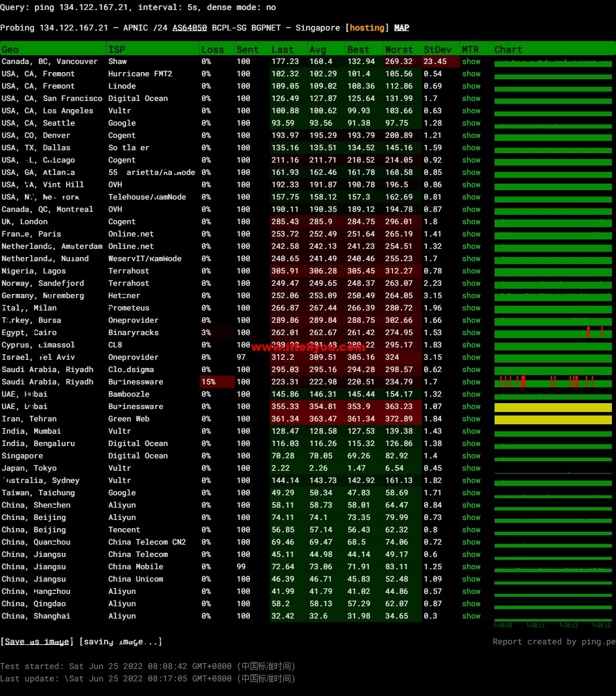The image size is (616, 696).
Task: Click the 15% loss cell
Action: tap(208, 382)
